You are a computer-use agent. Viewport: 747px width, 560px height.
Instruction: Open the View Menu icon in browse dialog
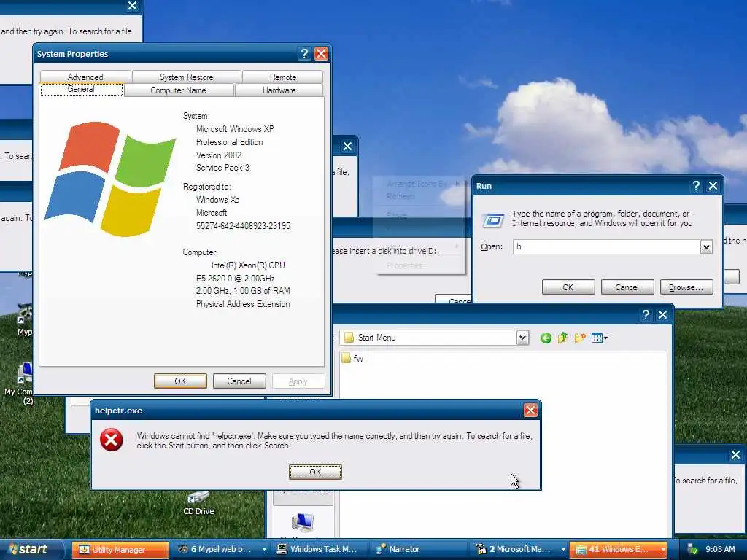600,338
